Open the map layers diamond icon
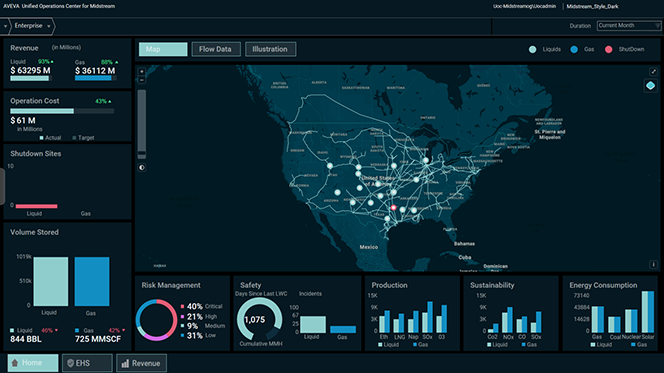 [650, 86]
